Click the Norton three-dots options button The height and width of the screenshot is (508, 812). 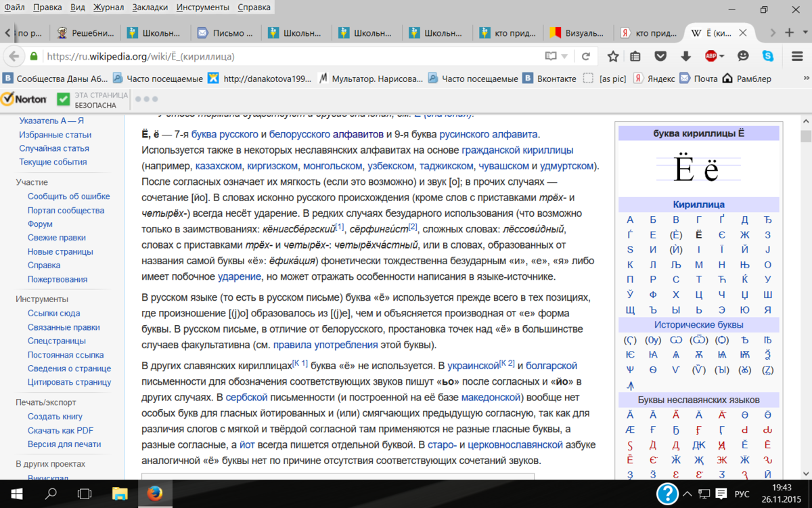click(146, 99)
